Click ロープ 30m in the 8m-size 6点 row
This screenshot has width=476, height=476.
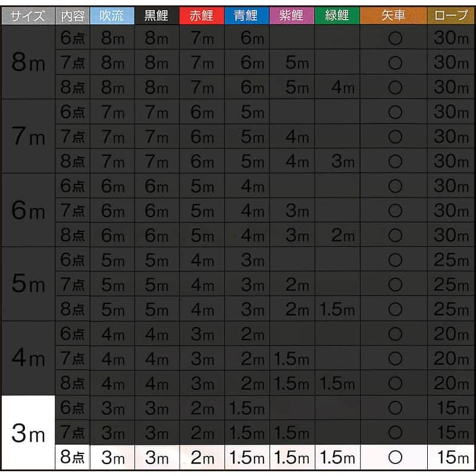[451, 37]
